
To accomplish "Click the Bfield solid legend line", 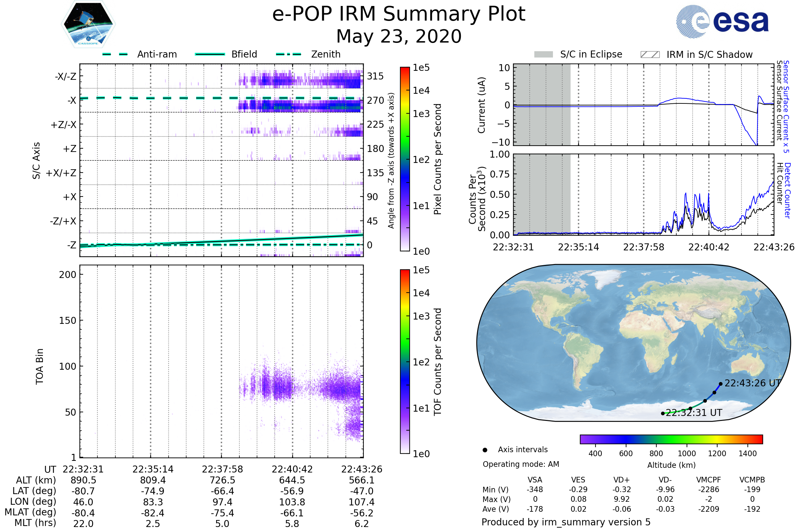I will [210, 54].
